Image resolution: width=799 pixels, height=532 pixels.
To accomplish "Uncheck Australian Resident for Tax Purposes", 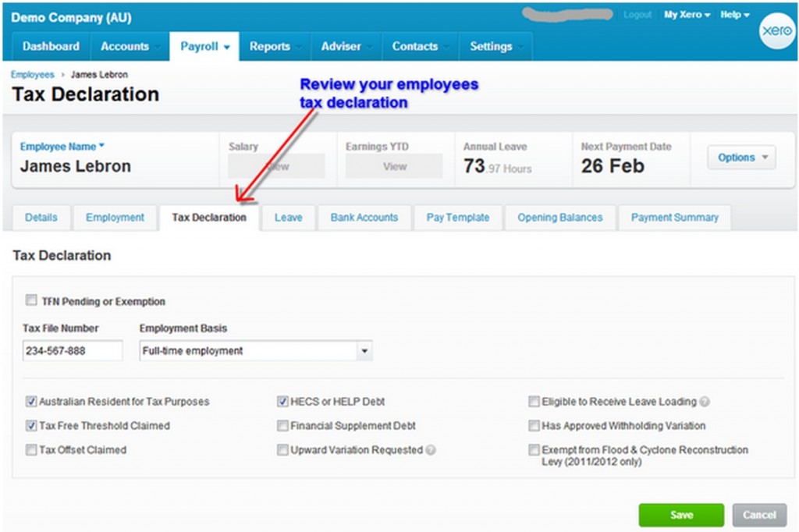I will click(31, 401).
